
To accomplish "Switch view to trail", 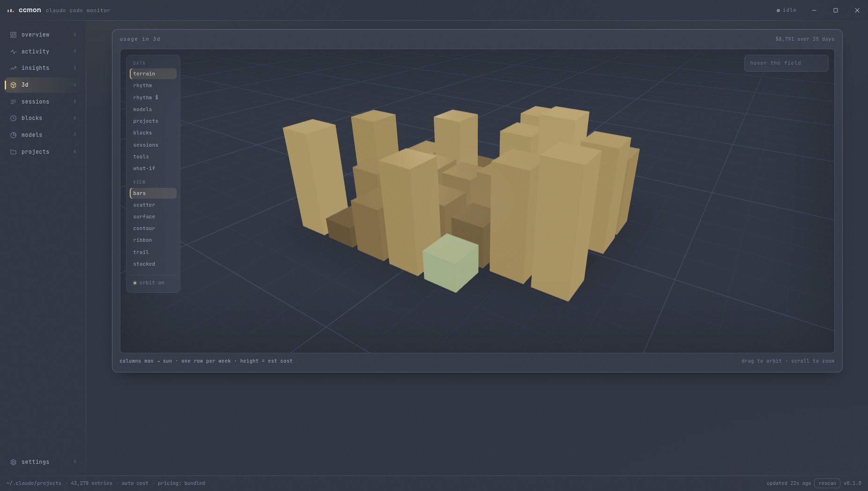I will 153,252.
